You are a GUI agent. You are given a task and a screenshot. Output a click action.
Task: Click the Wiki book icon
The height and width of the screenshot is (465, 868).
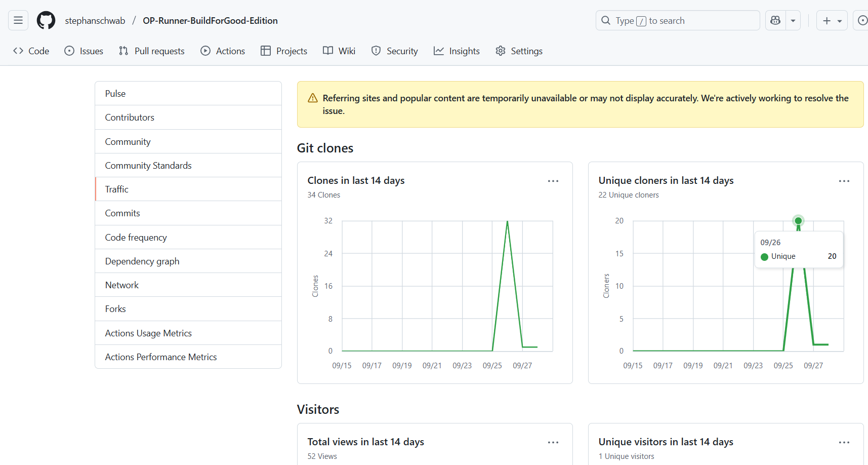coord(328,51)
